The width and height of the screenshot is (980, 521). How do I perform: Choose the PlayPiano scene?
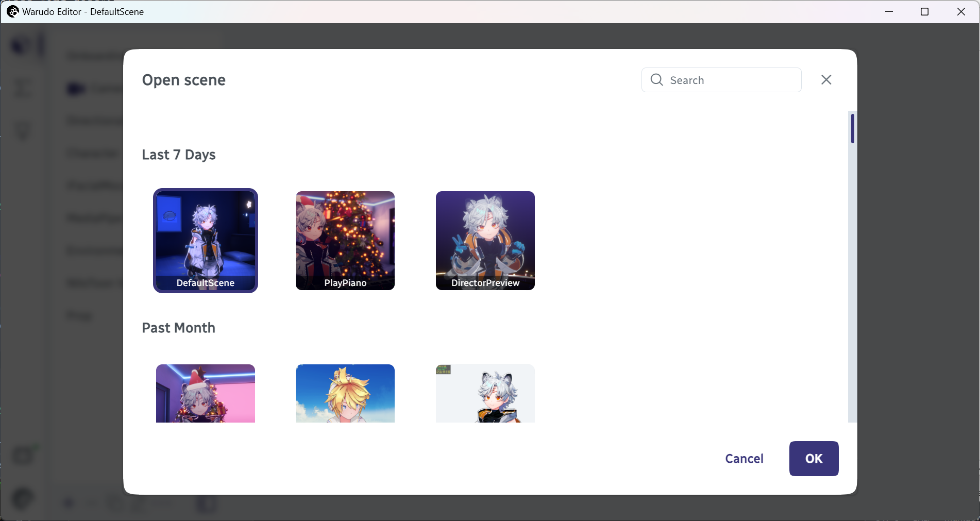tap(345, 241)
